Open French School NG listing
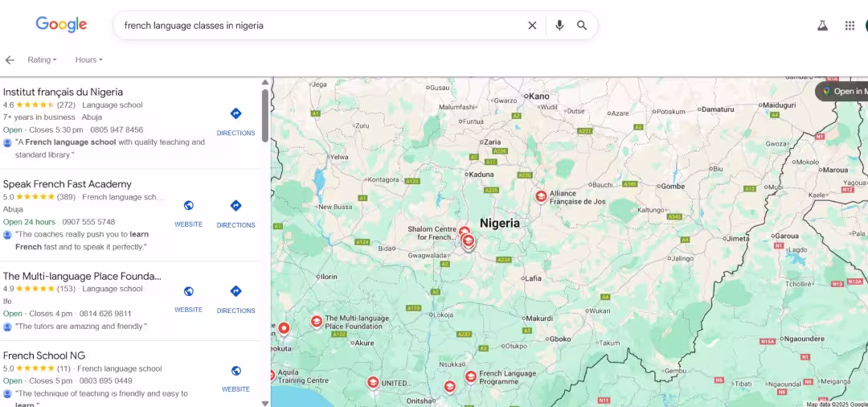 point(43,356)
